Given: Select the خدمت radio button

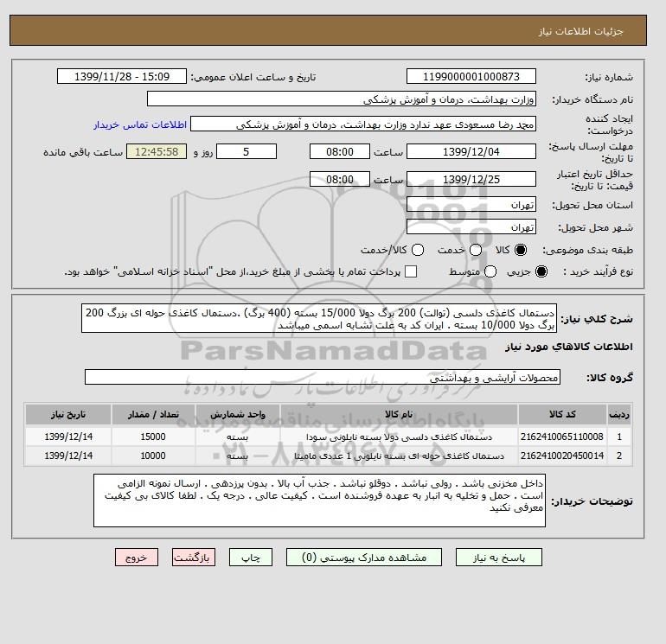Looking at the screenshot, I should click(476, 250).
